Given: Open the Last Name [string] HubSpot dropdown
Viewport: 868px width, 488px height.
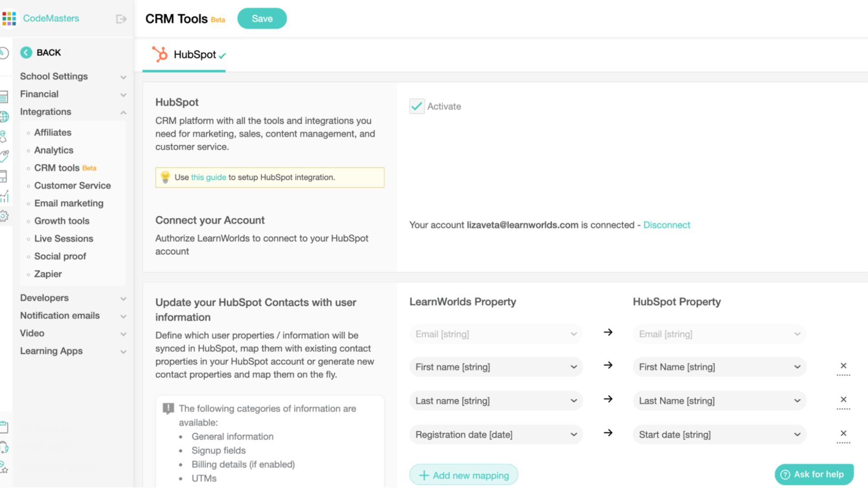Looking at the screenshot, I should (719, 401).
